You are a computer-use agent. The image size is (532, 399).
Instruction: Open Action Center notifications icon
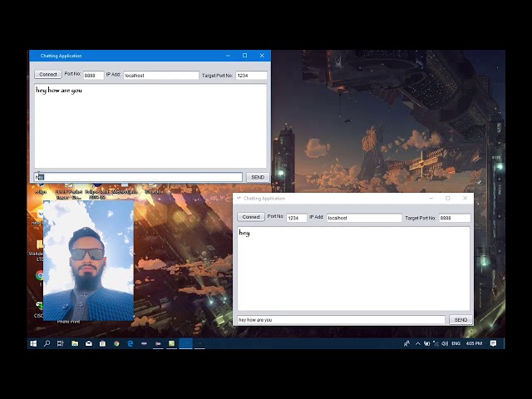coord(493,343)
